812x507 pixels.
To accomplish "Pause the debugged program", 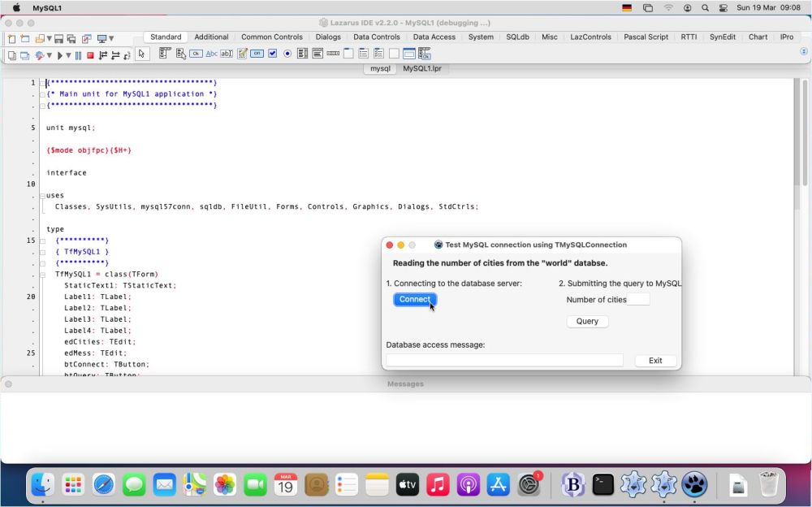I will [78, 55].
